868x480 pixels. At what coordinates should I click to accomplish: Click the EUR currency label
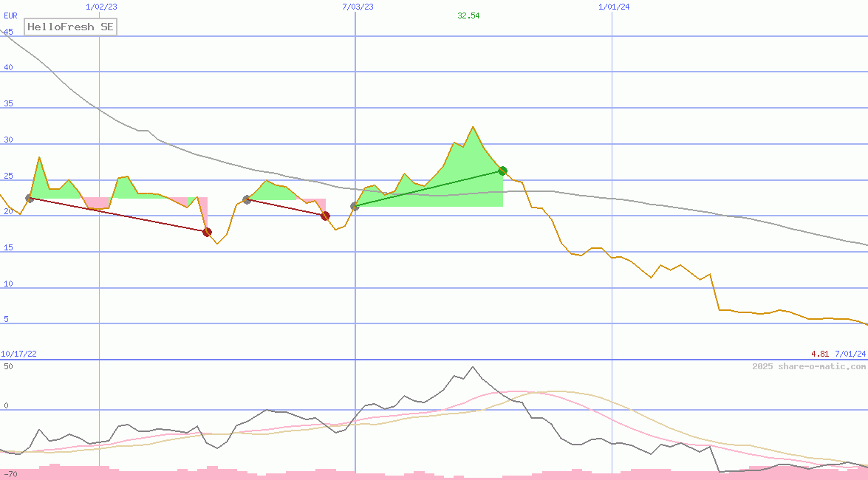(x=10, y=16)
